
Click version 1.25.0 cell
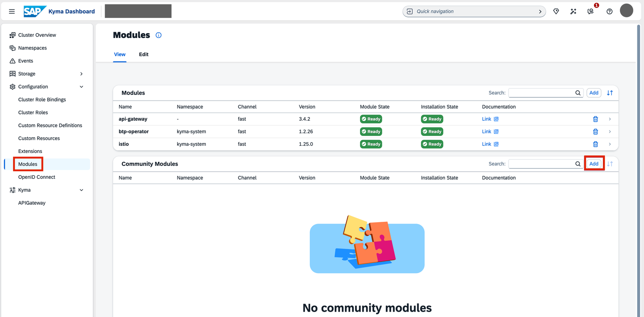(x=306, y=144)
